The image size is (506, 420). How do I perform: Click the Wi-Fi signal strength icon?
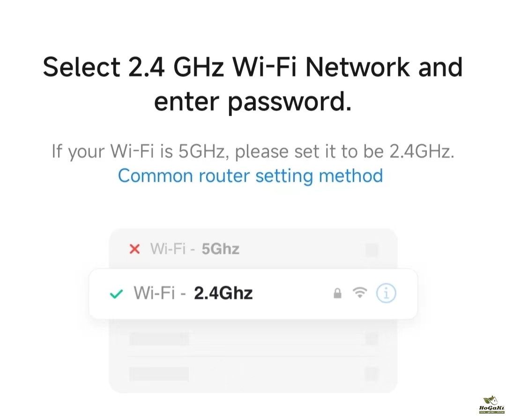360,294
